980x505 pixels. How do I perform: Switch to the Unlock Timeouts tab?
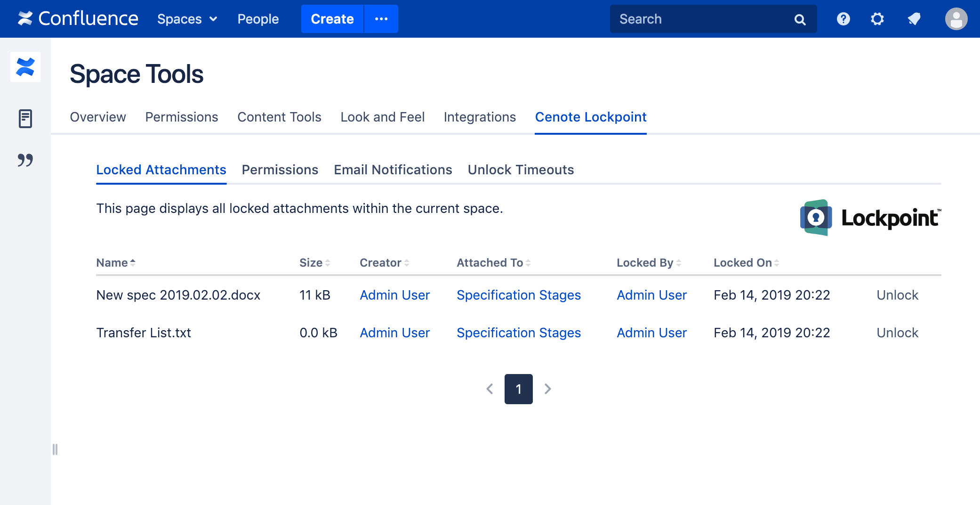[x=521, y=170]
